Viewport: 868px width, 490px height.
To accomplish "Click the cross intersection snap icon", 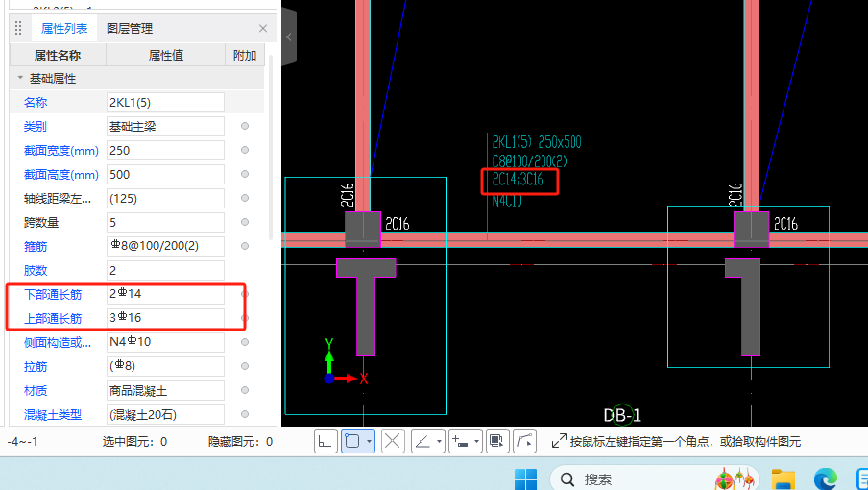I will tap(393, 441).
